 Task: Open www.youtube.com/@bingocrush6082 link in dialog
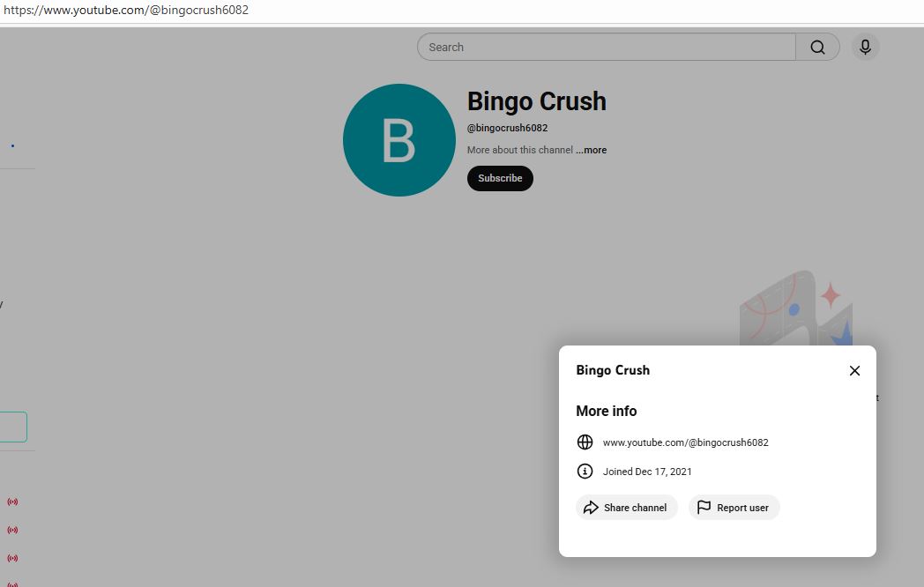click(685, 442)
